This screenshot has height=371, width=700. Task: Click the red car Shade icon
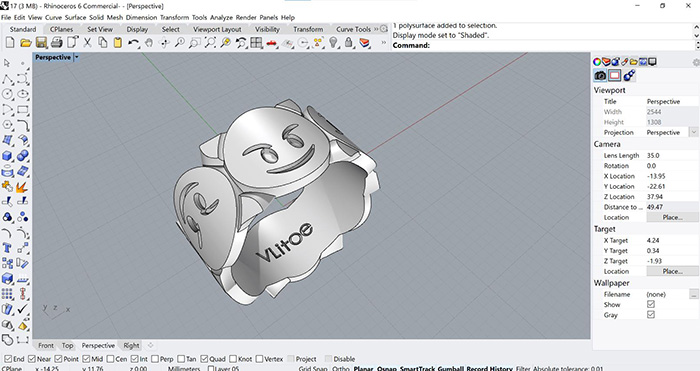coord(271,43)
